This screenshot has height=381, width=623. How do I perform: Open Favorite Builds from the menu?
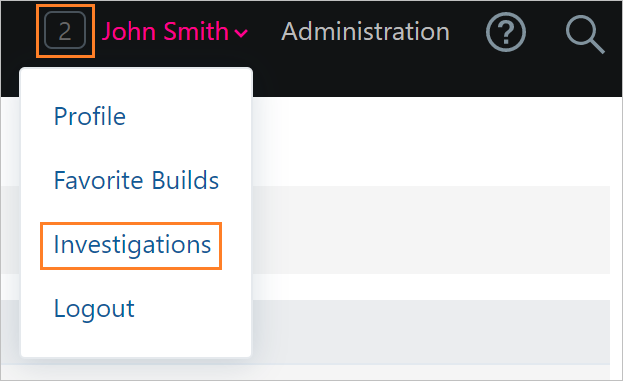[x=136, y=180]
